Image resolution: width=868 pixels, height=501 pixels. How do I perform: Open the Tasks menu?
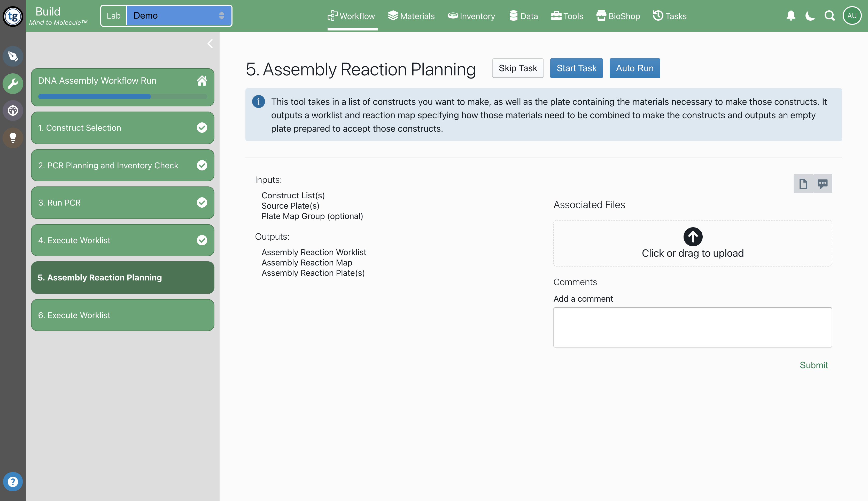click(x=670, y=16)
